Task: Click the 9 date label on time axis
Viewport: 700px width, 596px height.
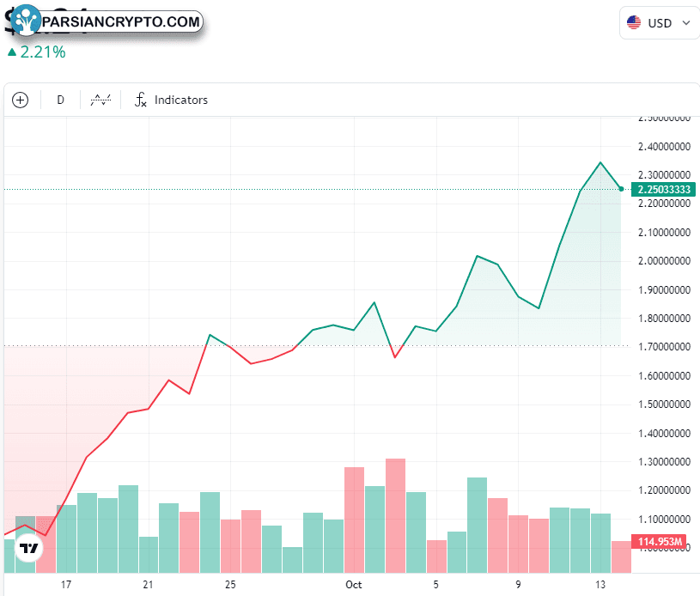Action: tap(518, 584)
